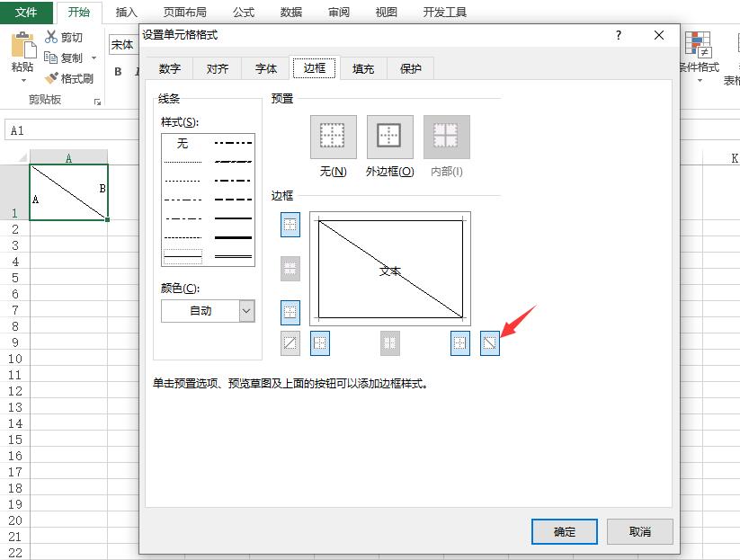Image resolution: width=740 pixels, height=560 pixels.
Task: Click the 粘贴 paste icon
Action: coord(23,46)
